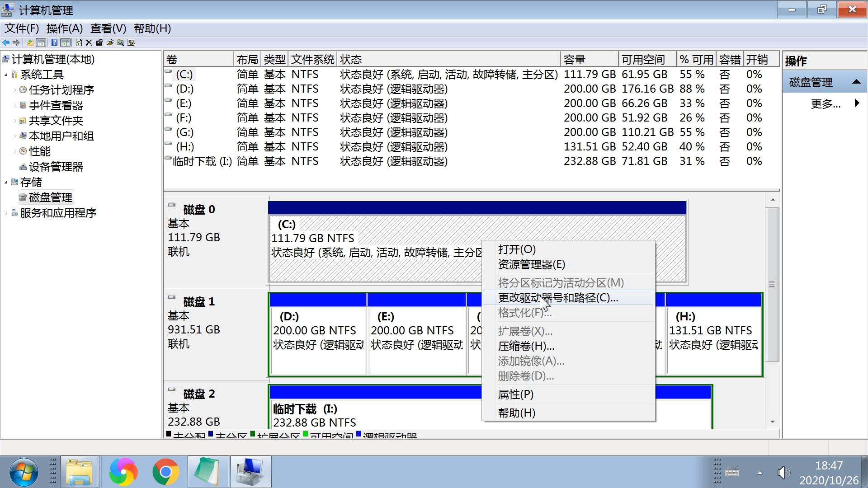Choose 更改驱动器号和路径(C)... from context menu
Screen dimensions: 868x488
click(x=558, y=298)
